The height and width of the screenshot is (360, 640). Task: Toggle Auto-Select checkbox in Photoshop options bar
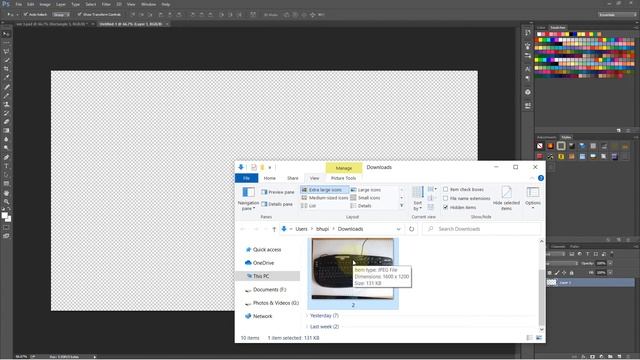pos(25,14)
